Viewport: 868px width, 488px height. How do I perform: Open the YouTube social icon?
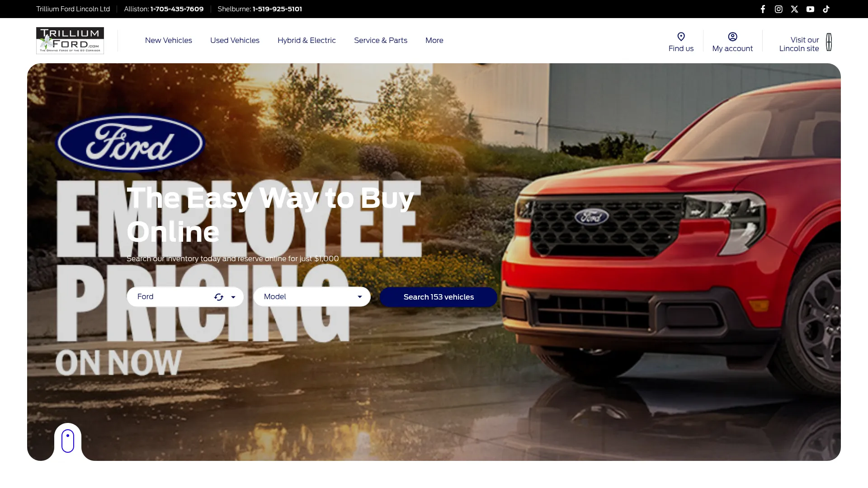click(x=810, y=9)
